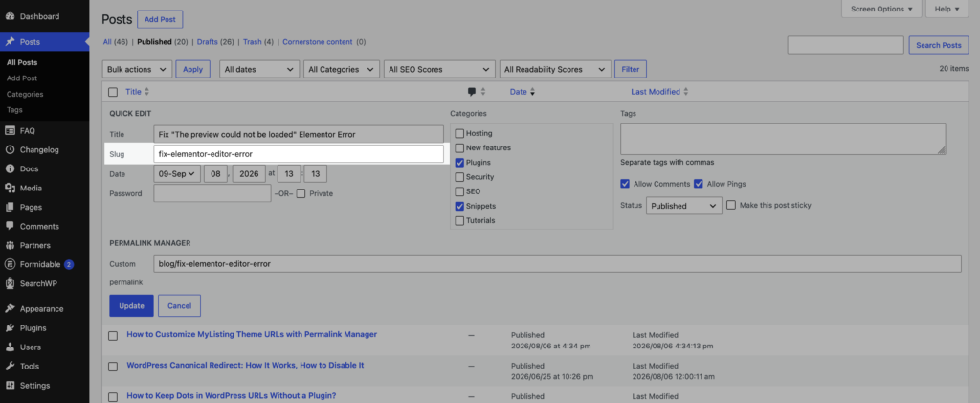This screenshot has width=980, height=403.
Task: Click the Settings sidebar icon
Action: click(x=10, y=386)
